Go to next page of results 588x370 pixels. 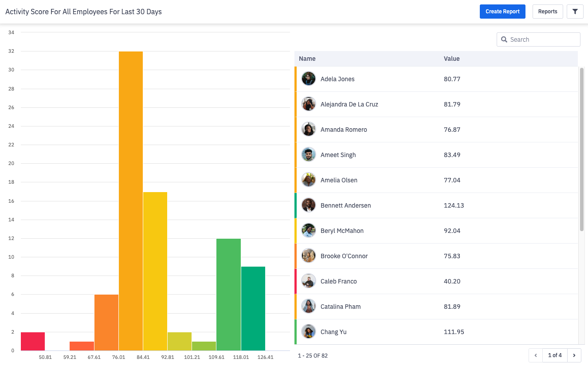click(x=574, y=355)
